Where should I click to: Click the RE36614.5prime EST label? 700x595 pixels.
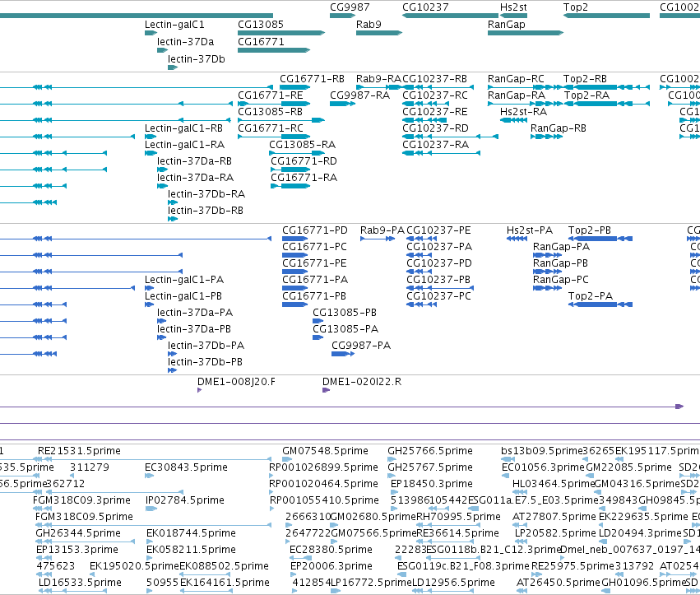click(457, 533)
